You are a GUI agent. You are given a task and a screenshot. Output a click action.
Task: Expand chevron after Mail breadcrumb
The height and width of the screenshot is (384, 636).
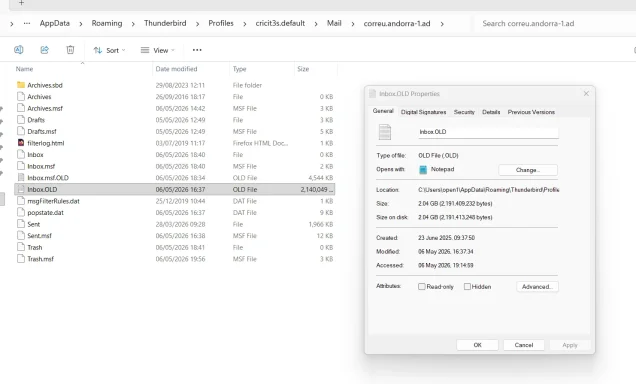(353, 24)
